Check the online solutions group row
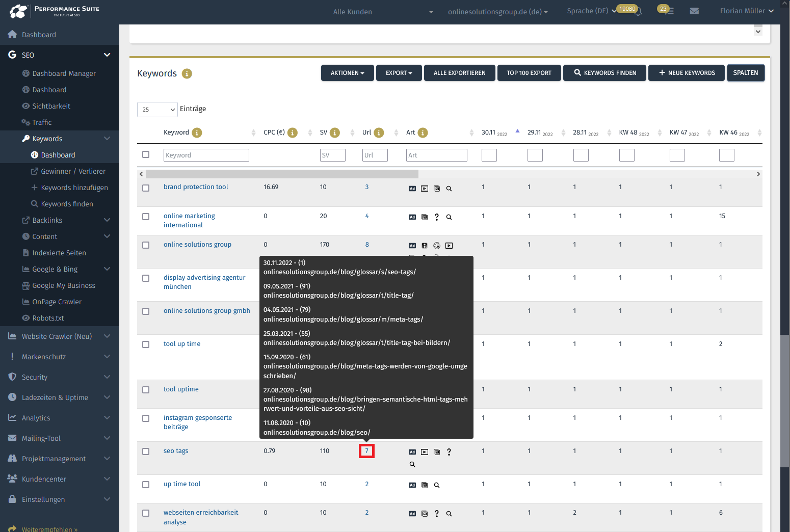Viewport: 790px width, 532px height. tap(146, 245)
